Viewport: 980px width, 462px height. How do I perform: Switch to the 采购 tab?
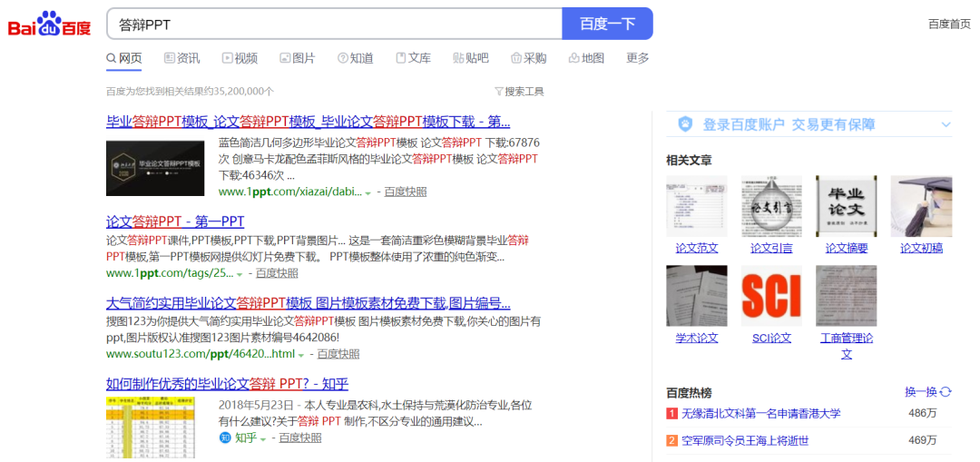click(528, 58)
